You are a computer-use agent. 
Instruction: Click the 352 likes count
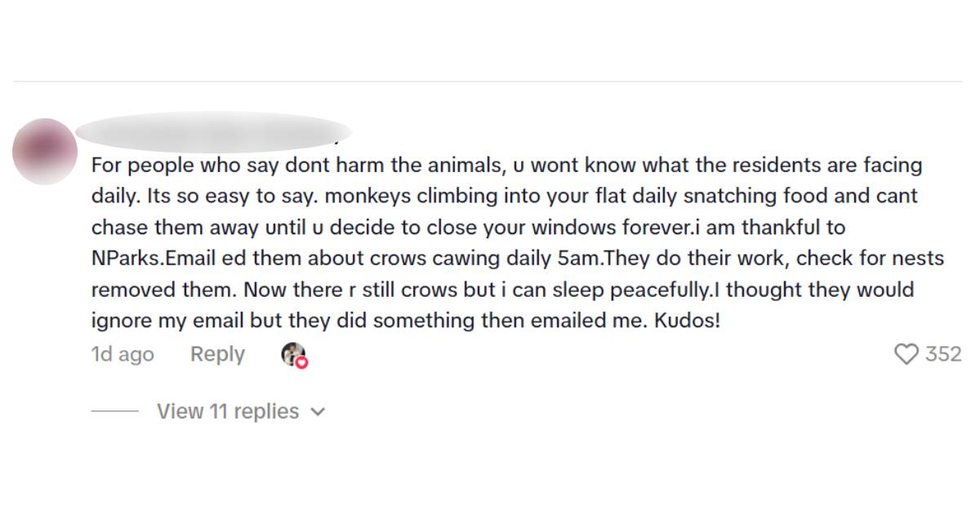coord(943,354)
